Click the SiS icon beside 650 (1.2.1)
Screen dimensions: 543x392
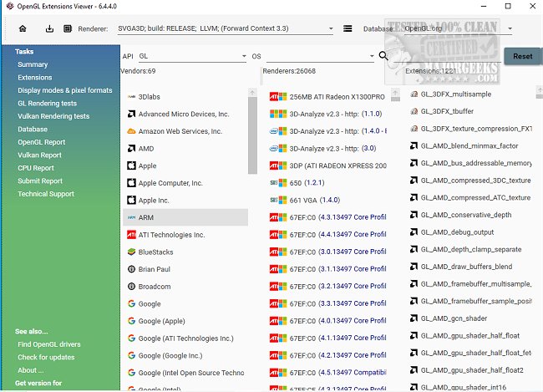273,183
